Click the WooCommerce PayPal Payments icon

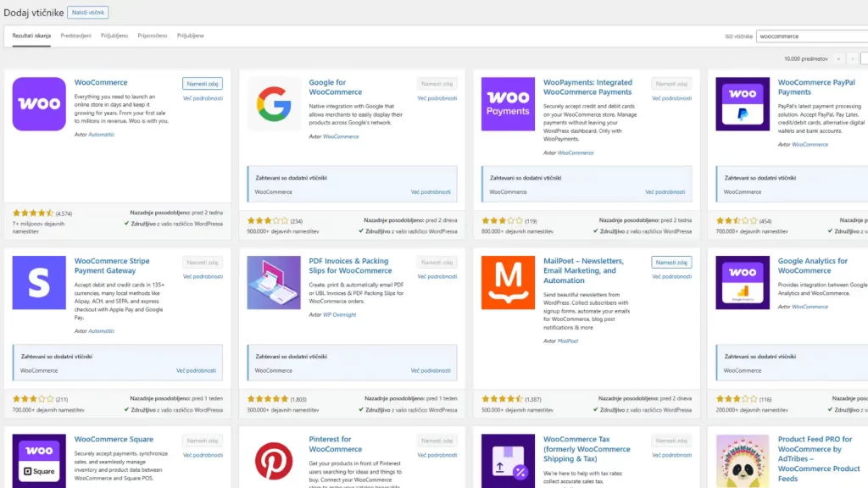tap(743, 105)
